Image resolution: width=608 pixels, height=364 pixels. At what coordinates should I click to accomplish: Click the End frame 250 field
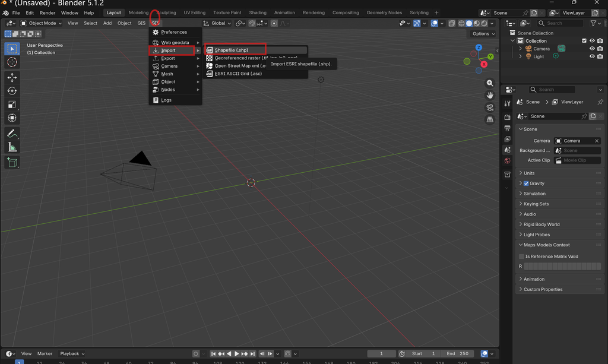point(458,353)
